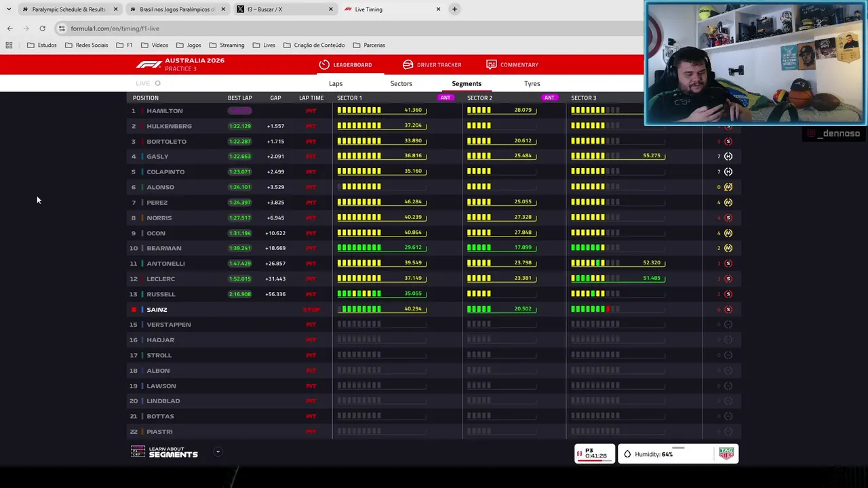Expand the Learn About Segments panel
This screenshot has width=868, height=488.
(218, 451)
